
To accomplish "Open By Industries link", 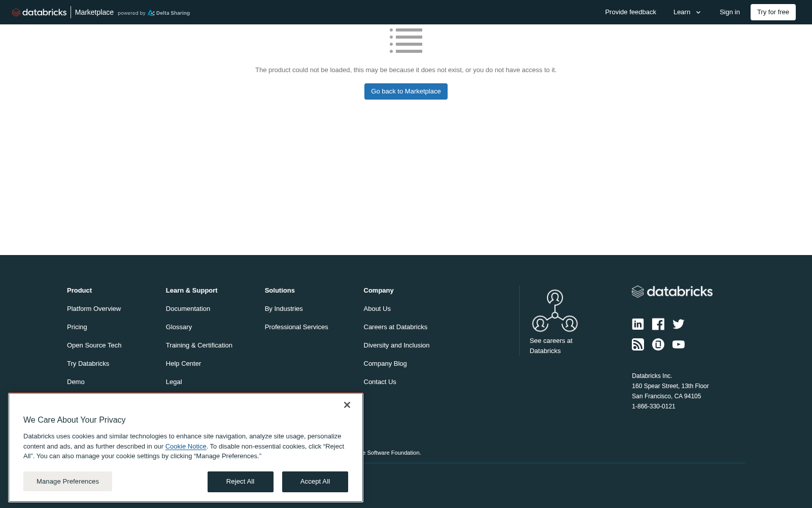I will click(x=284, y=309).
